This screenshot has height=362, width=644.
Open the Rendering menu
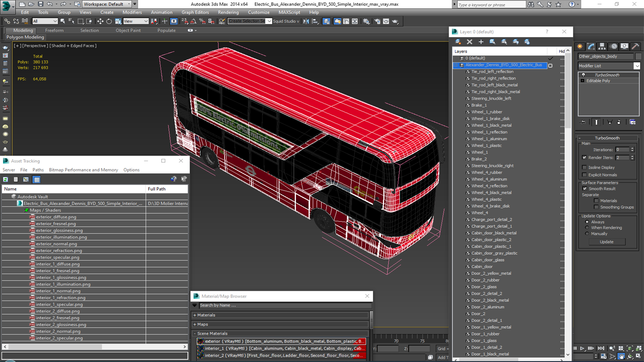pos(228,12)
